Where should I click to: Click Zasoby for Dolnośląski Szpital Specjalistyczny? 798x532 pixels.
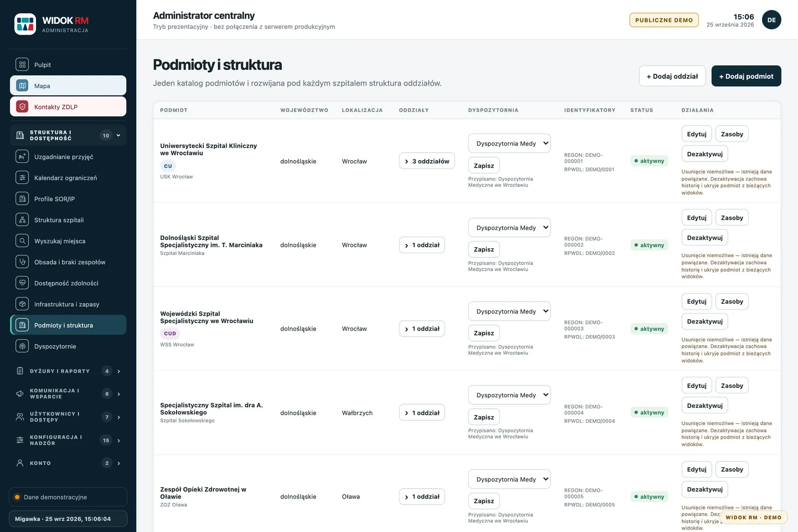point(732,218)
